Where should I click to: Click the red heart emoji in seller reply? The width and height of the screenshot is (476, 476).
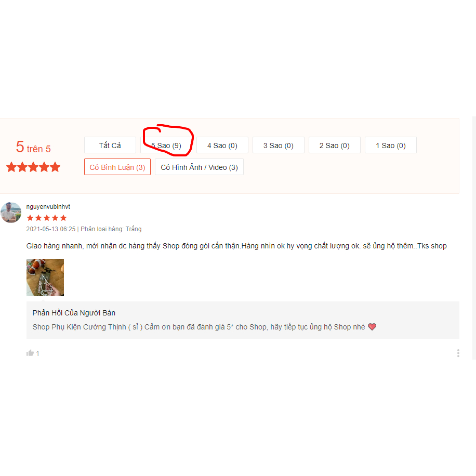tap(372, 327)
